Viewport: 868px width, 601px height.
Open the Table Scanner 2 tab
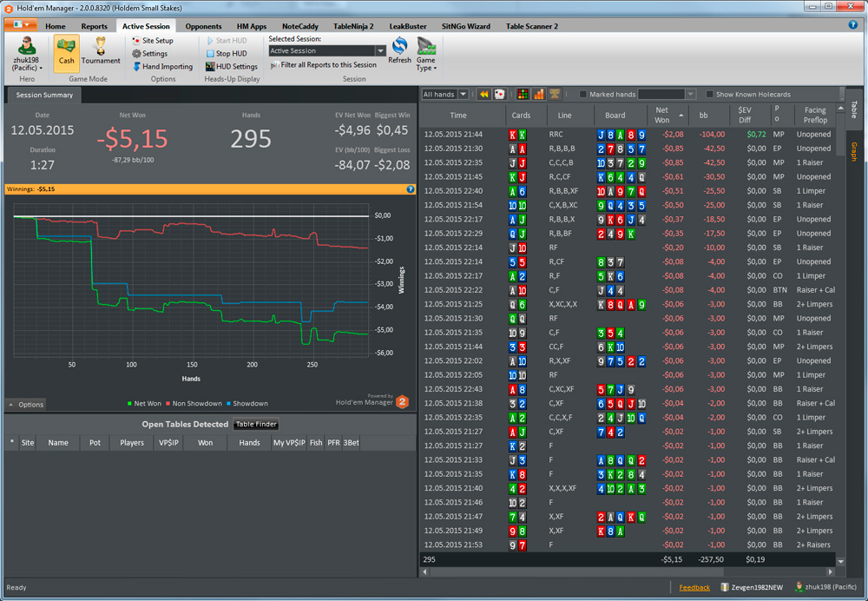point(532,26)
